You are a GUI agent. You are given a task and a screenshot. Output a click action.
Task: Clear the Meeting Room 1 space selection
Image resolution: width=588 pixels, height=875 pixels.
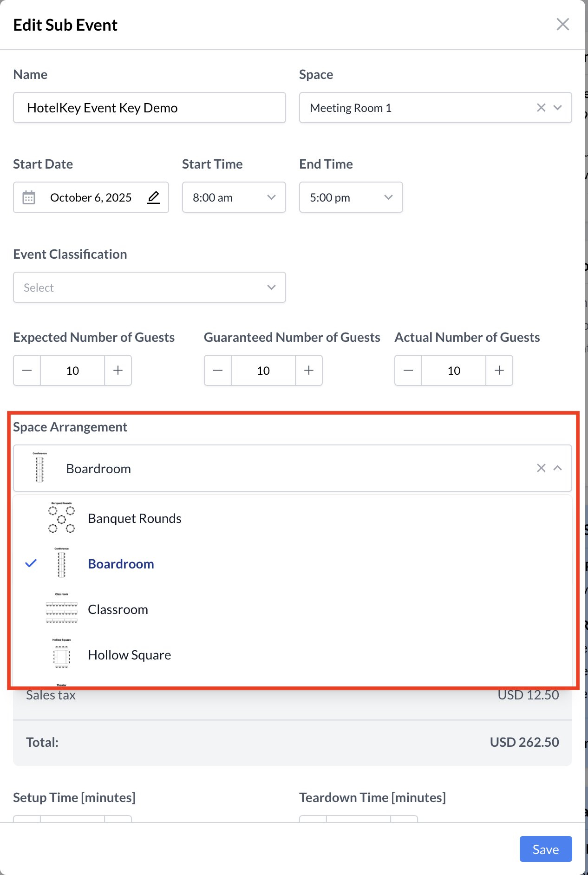coord(541,108)
